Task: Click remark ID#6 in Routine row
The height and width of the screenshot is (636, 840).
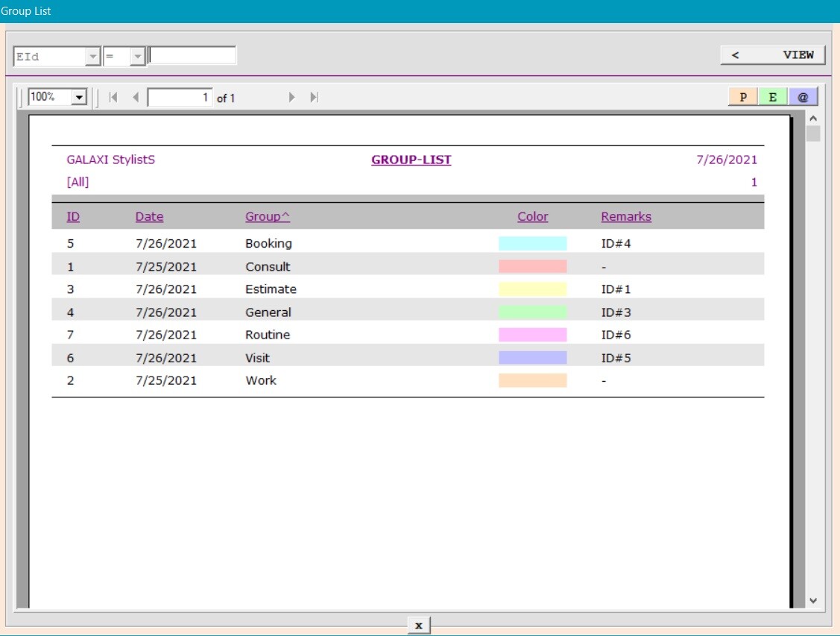Action: click(x=616, y=335)
